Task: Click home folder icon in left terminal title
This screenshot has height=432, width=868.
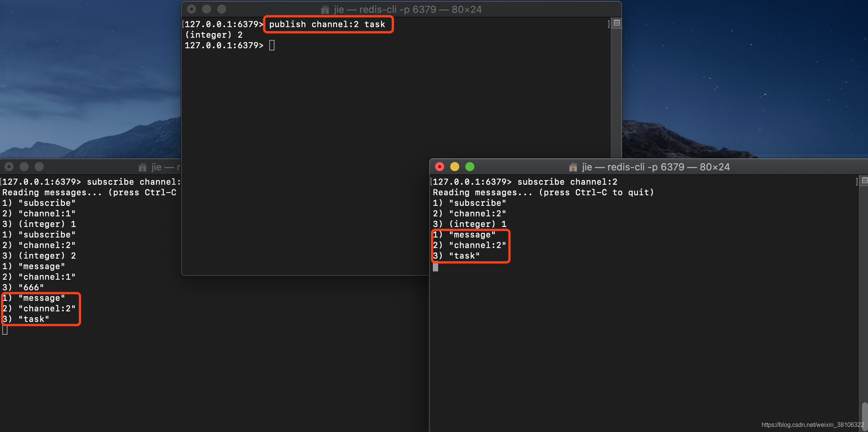Action: point(143,167)
